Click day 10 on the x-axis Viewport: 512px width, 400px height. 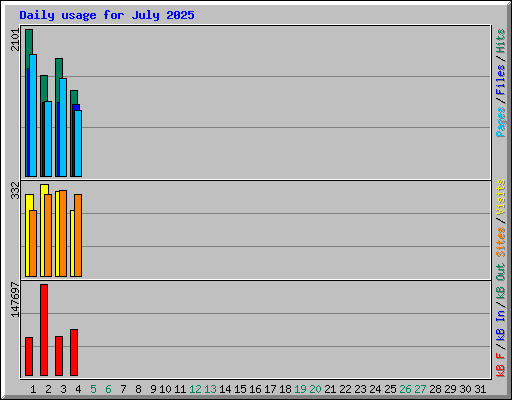tap(165, 389)
